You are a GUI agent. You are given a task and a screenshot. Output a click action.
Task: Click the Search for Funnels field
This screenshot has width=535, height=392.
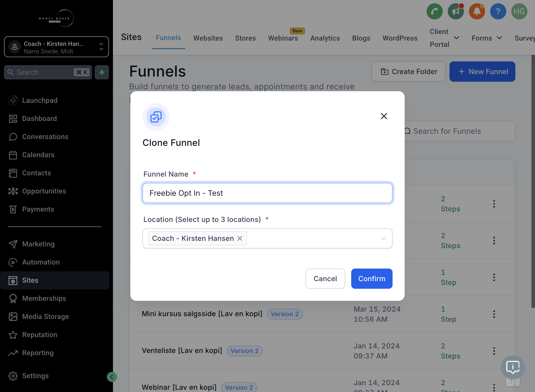[x=459, y=131]
